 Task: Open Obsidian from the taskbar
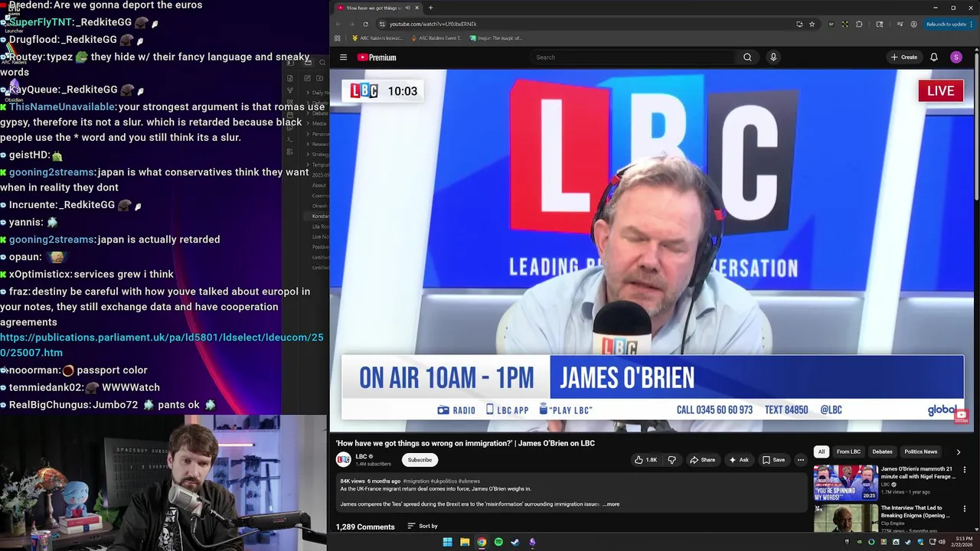tap(532, 543)
